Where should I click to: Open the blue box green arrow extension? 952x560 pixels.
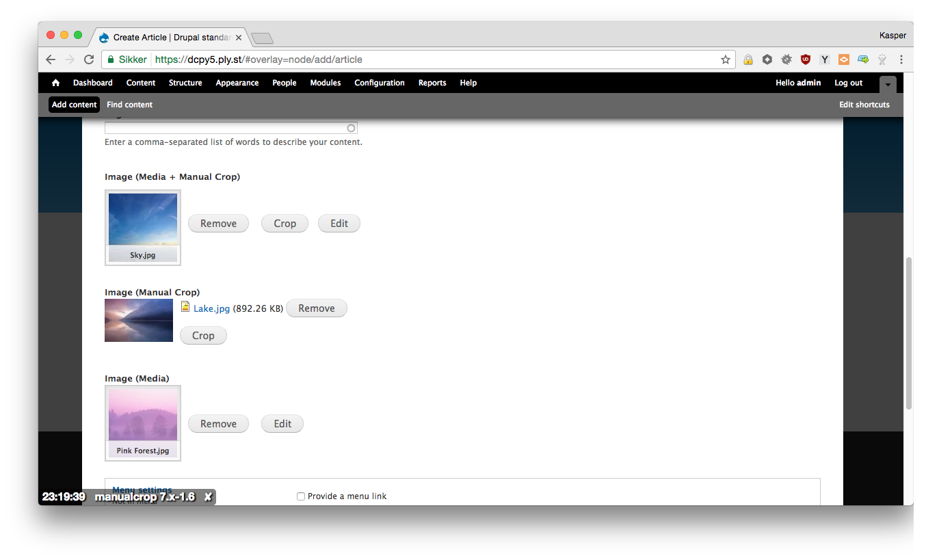863,59
